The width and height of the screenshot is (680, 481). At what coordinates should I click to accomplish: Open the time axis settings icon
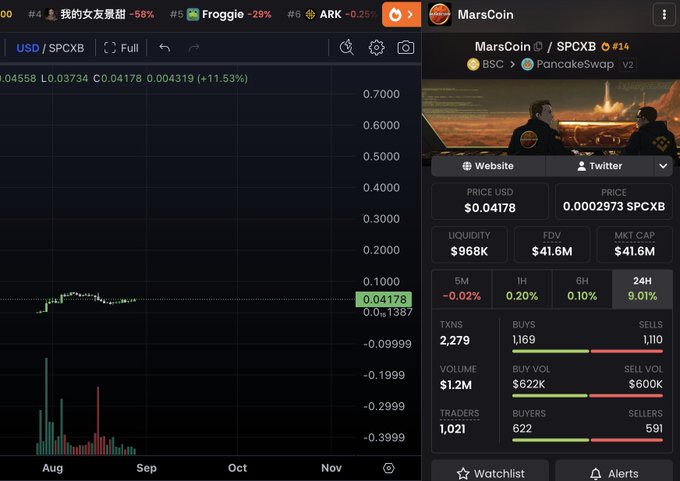coord(389,468)
